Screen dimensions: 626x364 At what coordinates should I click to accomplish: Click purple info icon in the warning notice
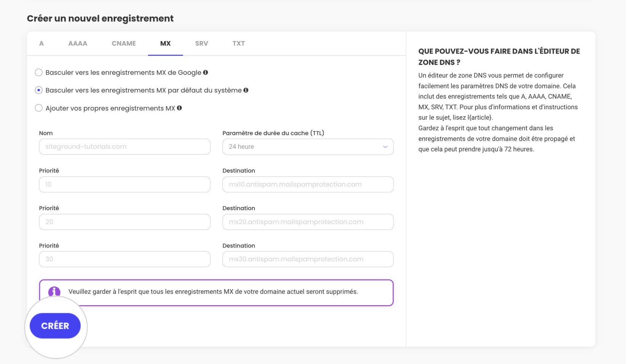click(x=54, y=292)
